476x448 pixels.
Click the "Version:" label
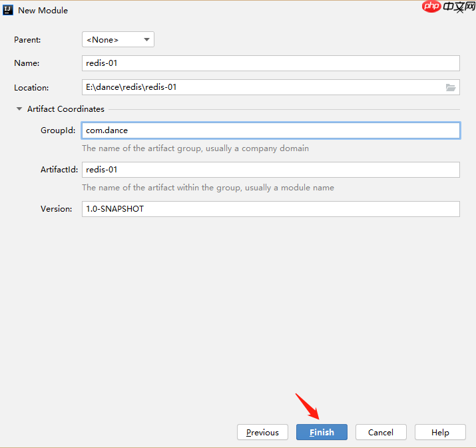[x=57, y=209]
